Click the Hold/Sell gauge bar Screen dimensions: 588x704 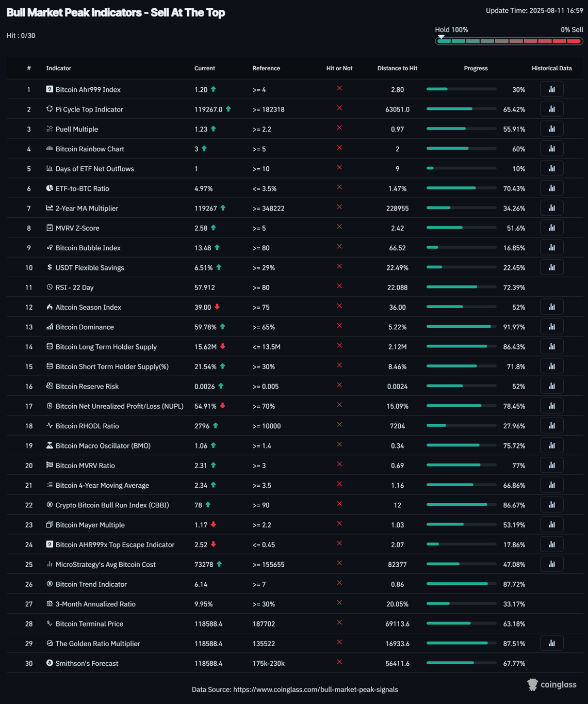click(509, 41)
